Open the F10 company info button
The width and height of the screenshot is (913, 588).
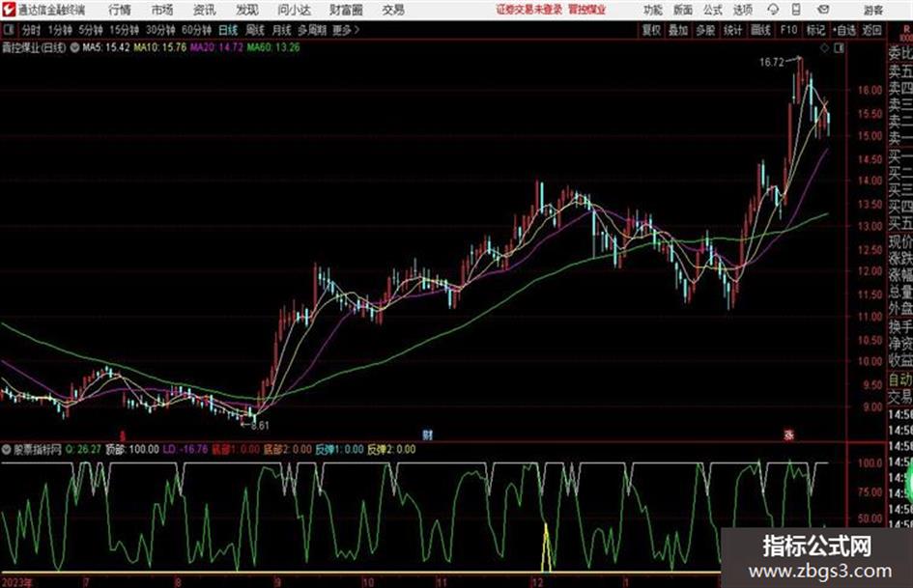[x=788, y=30]
